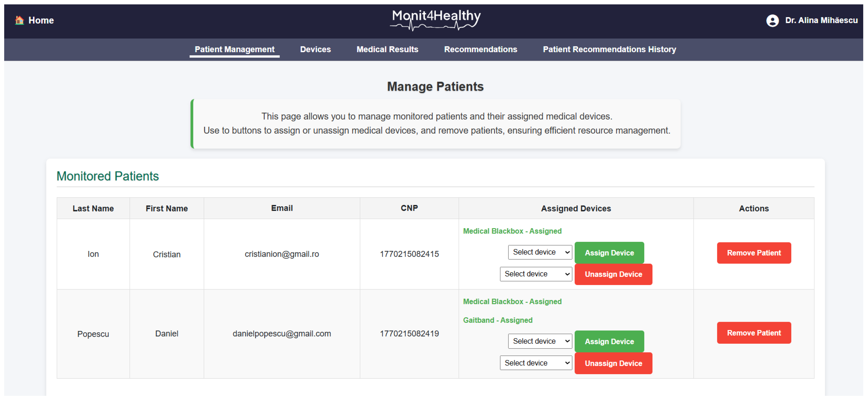
Task: Click Unassign Device for Daniel Popescu
Action: [613, 363]
